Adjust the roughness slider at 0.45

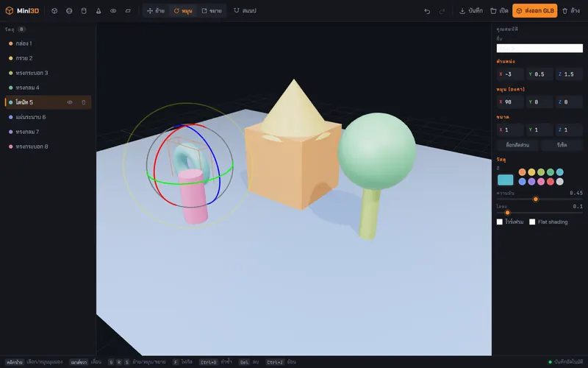(536, 199)
